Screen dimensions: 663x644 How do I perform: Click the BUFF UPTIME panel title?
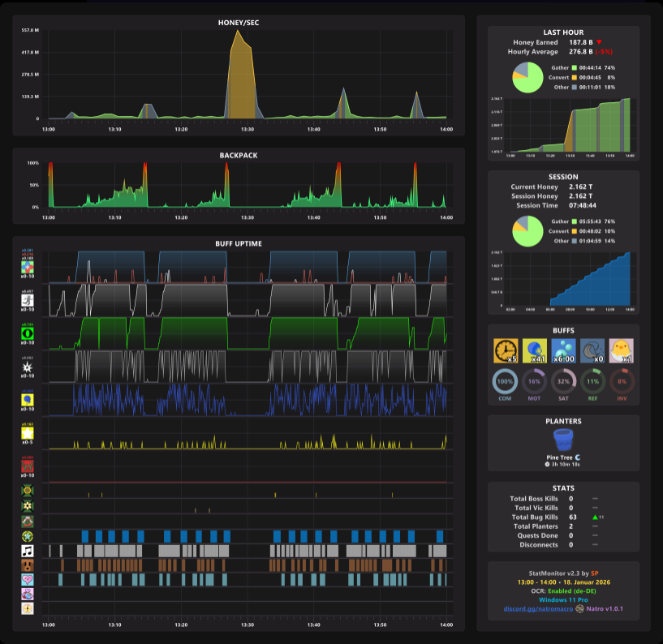click(x=239, y=244)
